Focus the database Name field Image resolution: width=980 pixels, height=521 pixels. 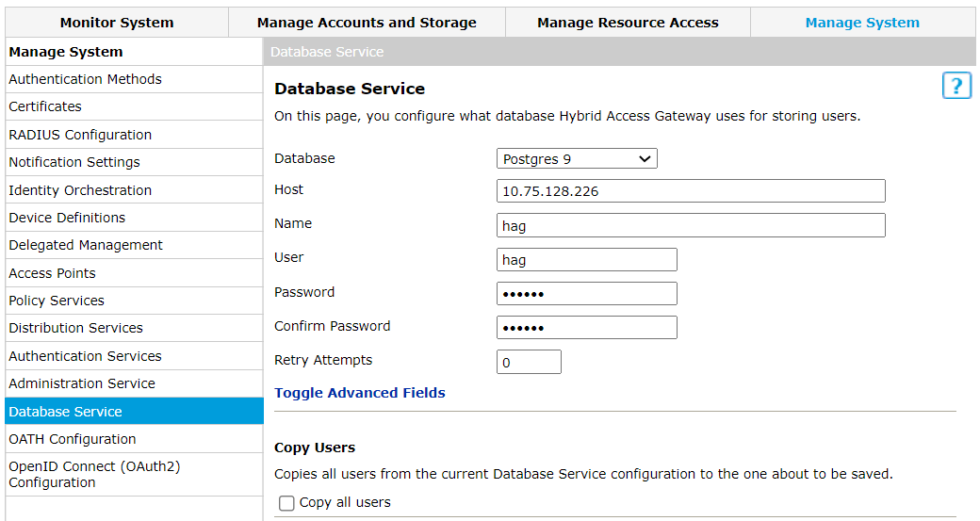[690, 226]
